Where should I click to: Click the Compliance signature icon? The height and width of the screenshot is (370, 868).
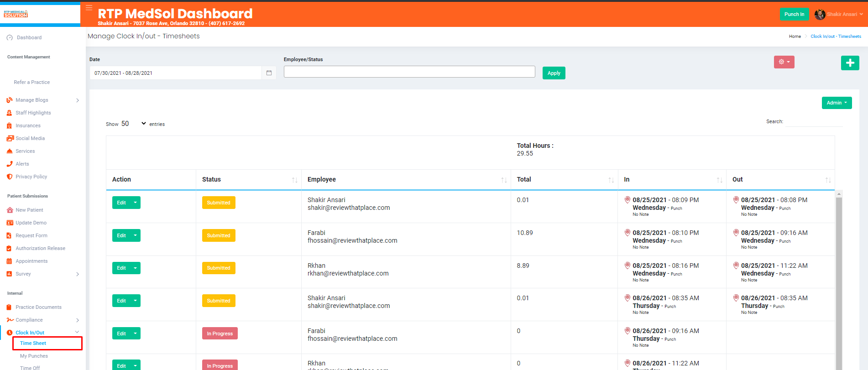click(10, 320)
